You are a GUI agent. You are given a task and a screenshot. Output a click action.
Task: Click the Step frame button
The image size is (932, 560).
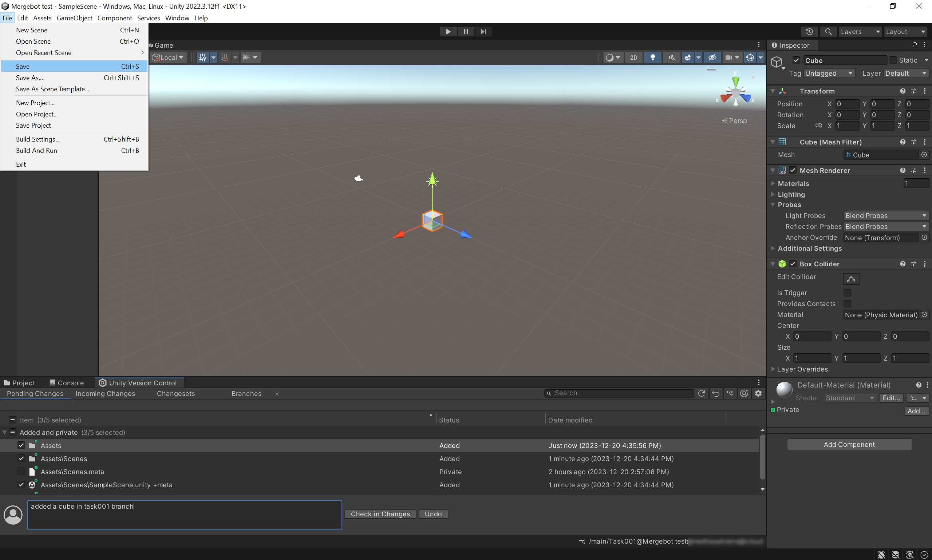coord(483,32)
